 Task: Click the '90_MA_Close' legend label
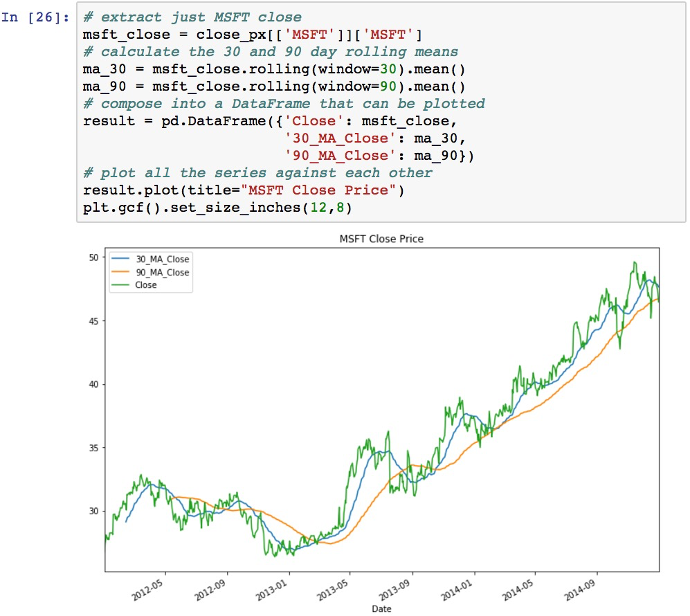pos(163,273)
